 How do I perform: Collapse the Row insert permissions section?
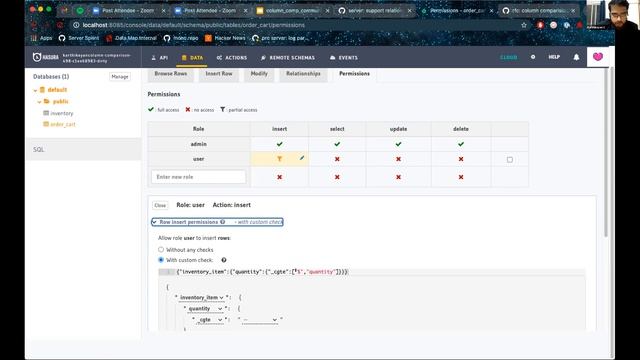point(217,222)
